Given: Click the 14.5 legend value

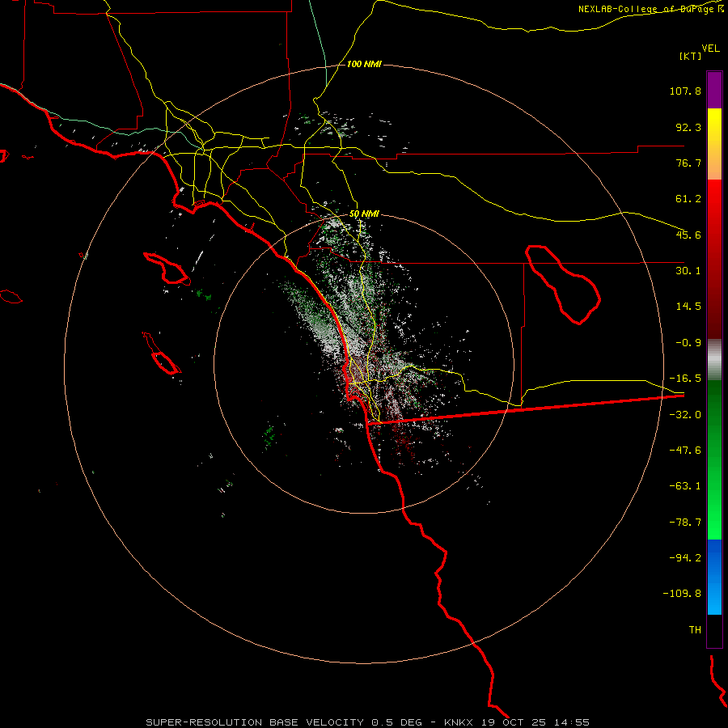Looking at the screenshot, I should pos(688,307).
